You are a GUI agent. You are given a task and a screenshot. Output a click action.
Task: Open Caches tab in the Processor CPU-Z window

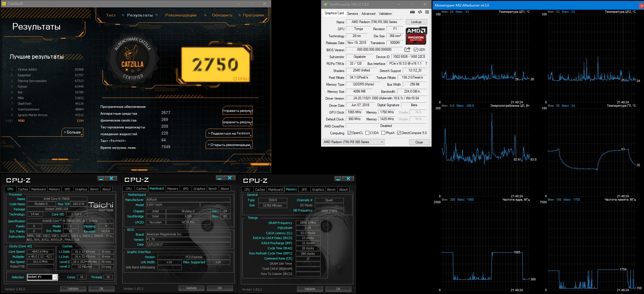(x=23, y=189)
